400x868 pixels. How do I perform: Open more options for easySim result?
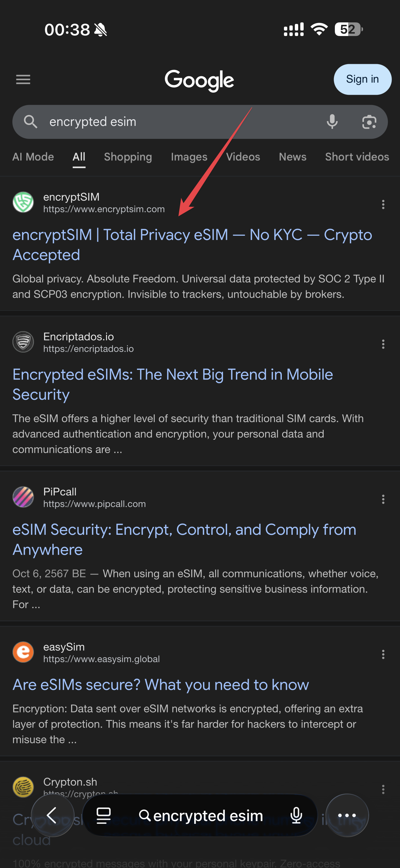point(383,654)
